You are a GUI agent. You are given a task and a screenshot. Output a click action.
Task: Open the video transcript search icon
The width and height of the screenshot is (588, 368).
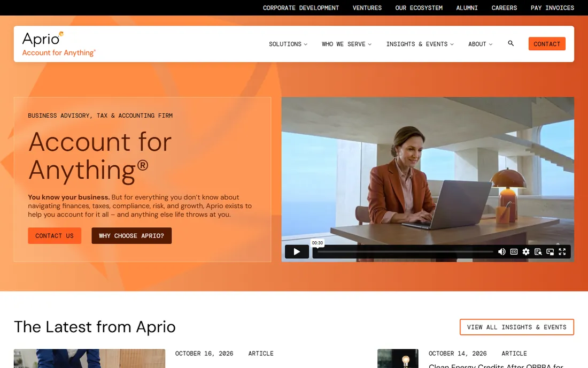click(538, 252)
